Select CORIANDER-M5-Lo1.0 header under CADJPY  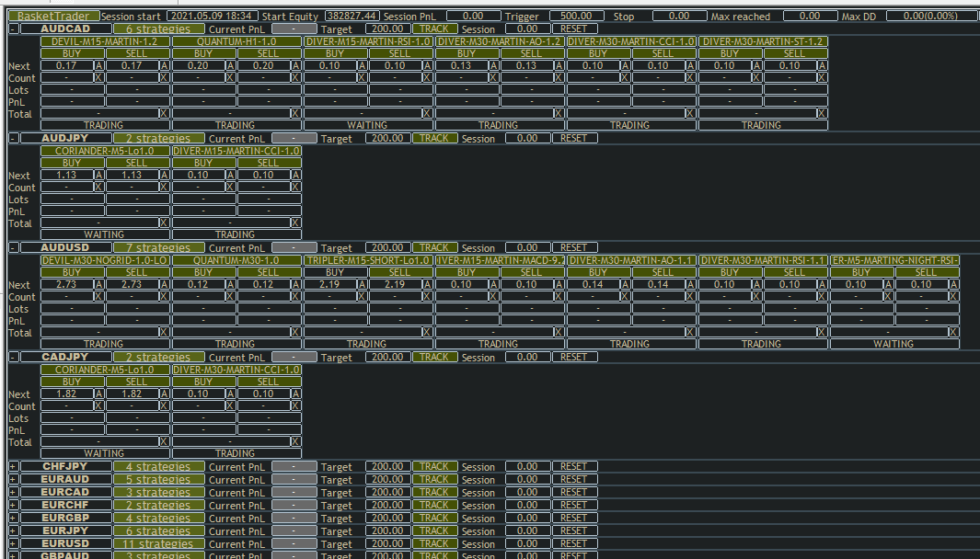(x=105, y=369)
